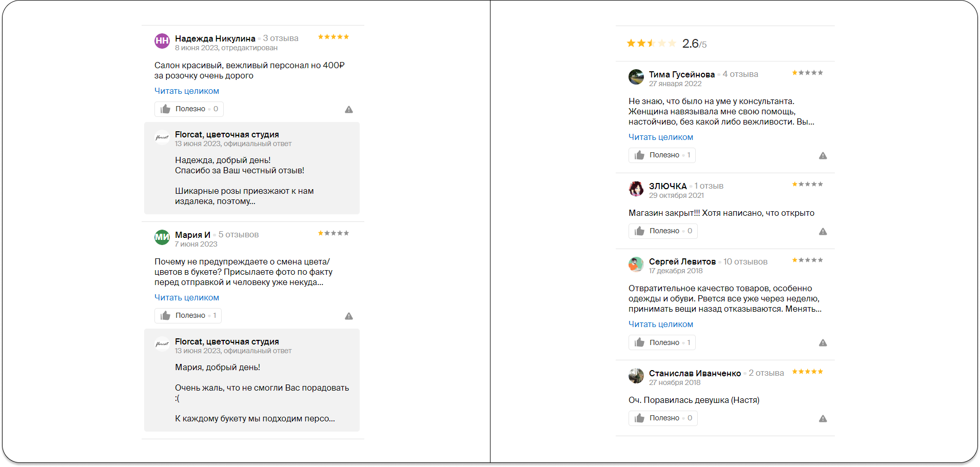This screenshot has height=467, width=980.
Task: Click the thumbs-up icon beside Мария И's review
Action: click(165, 315)
